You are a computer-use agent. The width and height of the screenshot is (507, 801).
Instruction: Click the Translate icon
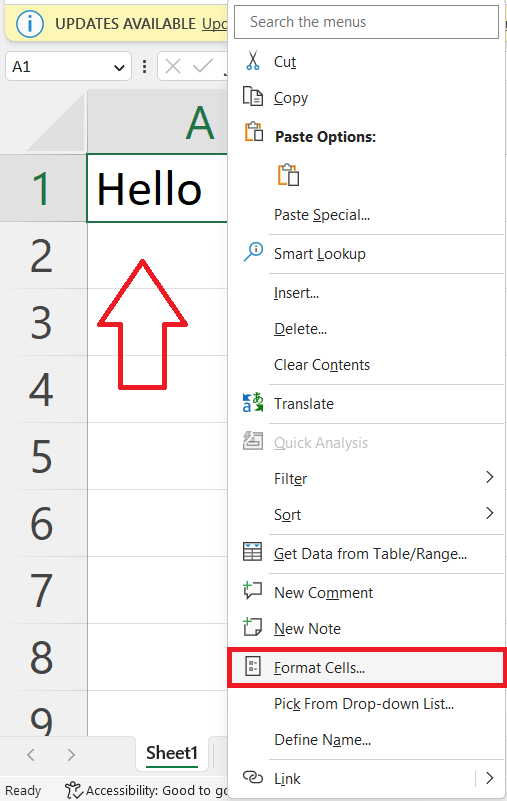(x=252, y=403)
